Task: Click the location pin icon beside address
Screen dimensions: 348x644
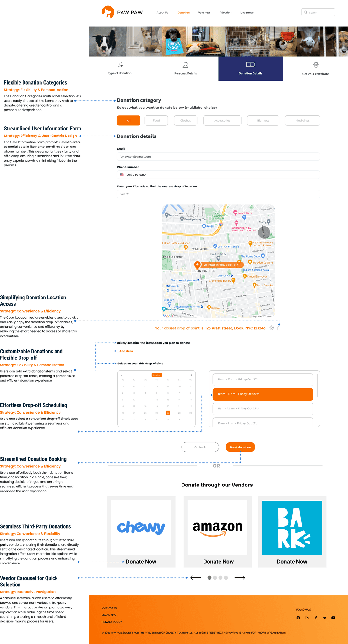Action: pyautogui.click(x=272, y=328)
